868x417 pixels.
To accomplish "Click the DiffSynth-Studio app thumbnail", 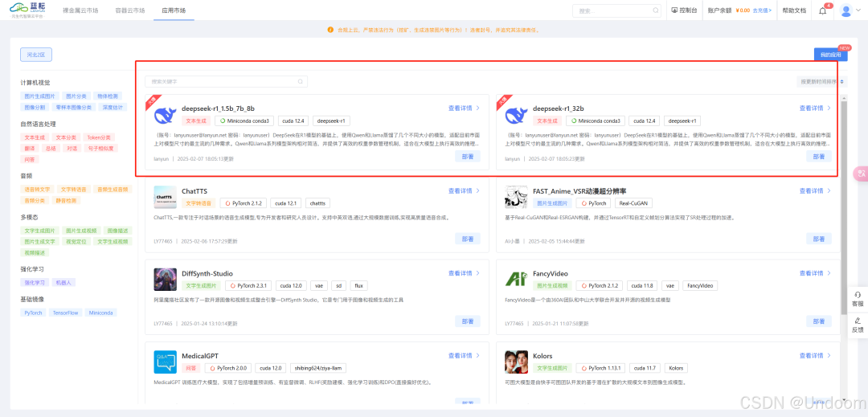I will tap(165, 280).
